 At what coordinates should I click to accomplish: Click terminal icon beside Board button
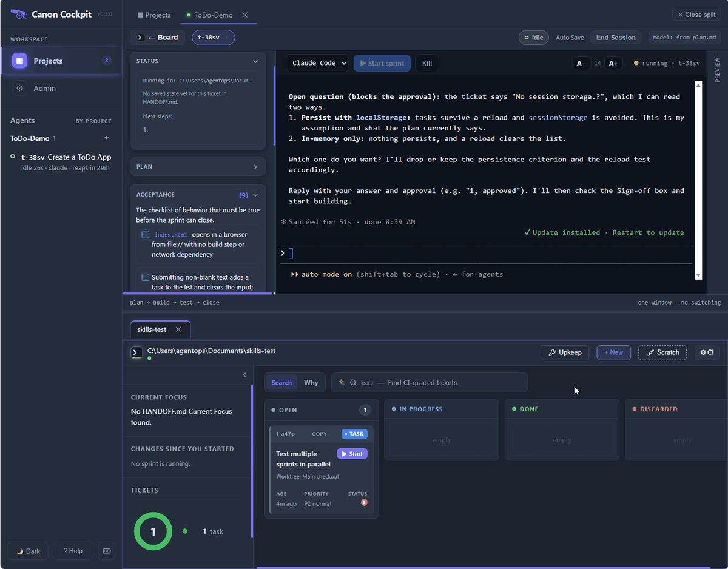point(140,37)
